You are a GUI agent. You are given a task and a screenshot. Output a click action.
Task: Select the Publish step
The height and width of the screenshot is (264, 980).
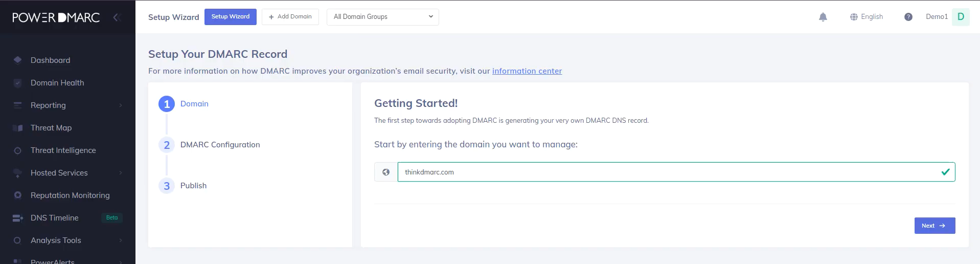(193, 186)
